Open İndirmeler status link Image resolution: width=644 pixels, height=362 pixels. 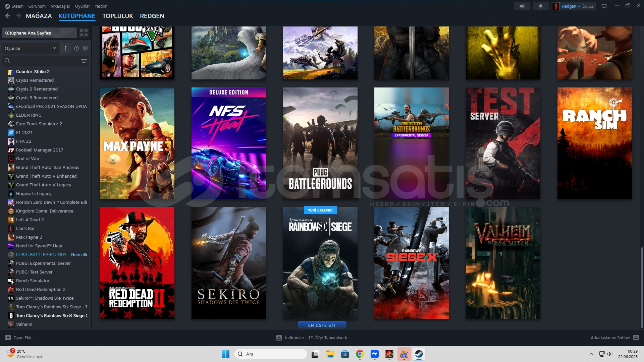[x=312, y=338]
